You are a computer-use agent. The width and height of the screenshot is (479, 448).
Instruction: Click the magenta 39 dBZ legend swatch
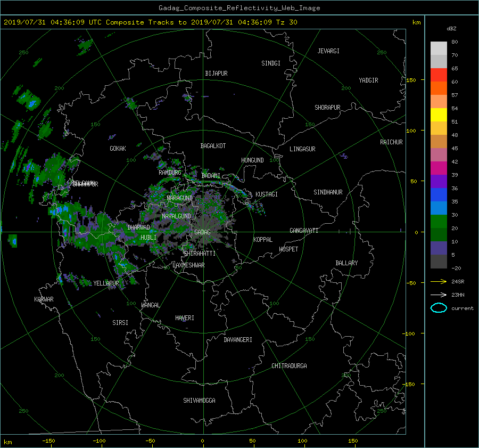tap(439, 168)
